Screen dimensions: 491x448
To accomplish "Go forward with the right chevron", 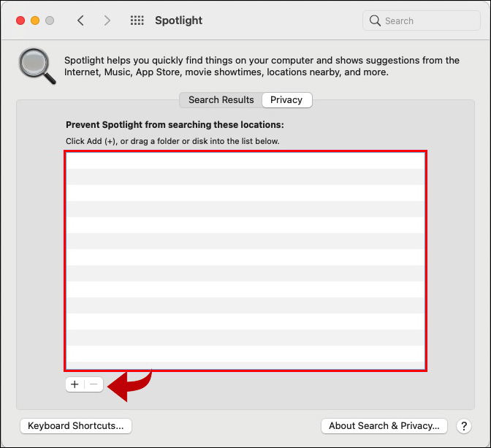I will 107,20.
